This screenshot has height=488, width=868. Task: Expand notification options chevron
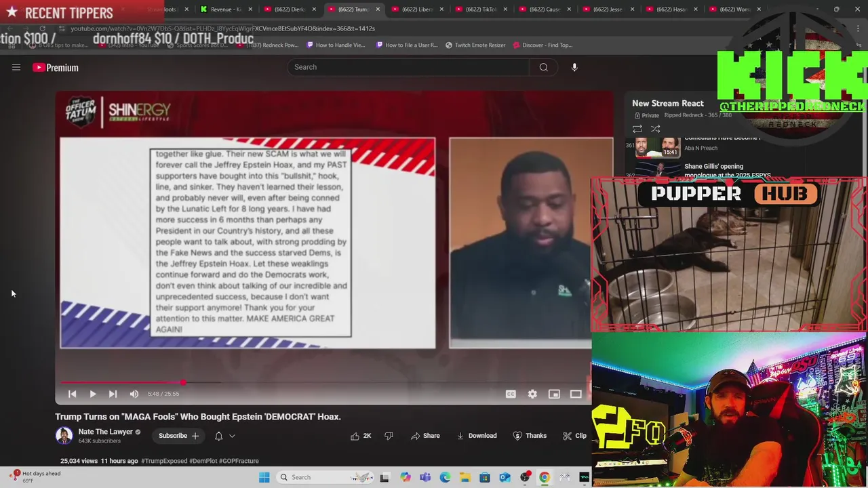point(232,436)
